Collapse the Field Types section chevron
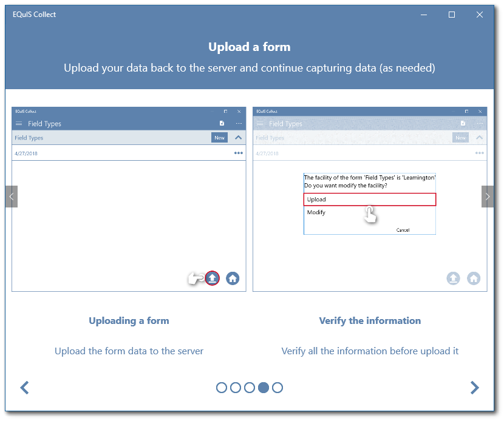 (238, 138)
